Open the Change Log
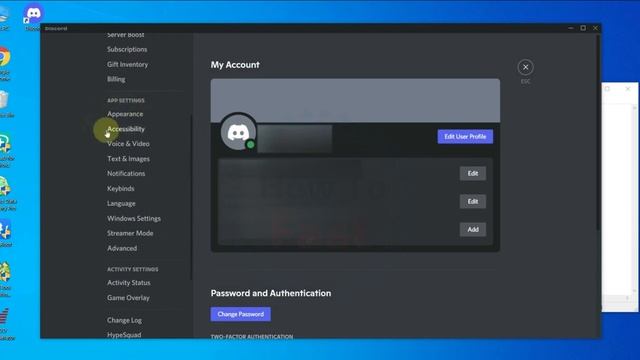Viewport: 640px width, 360px height. [x=124, y=320]
